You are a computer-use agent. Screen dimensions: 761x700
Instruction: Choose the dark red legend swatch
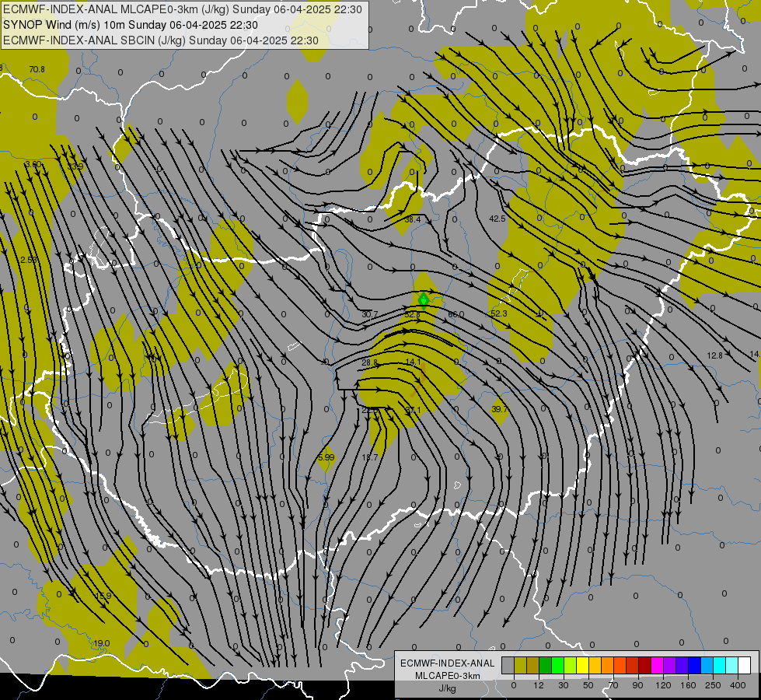click(x=645, y=665)
